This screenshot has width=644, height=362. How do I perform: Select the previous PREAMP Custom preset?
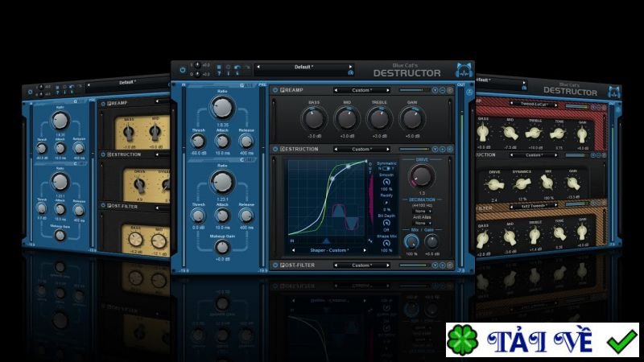[336, 90]
